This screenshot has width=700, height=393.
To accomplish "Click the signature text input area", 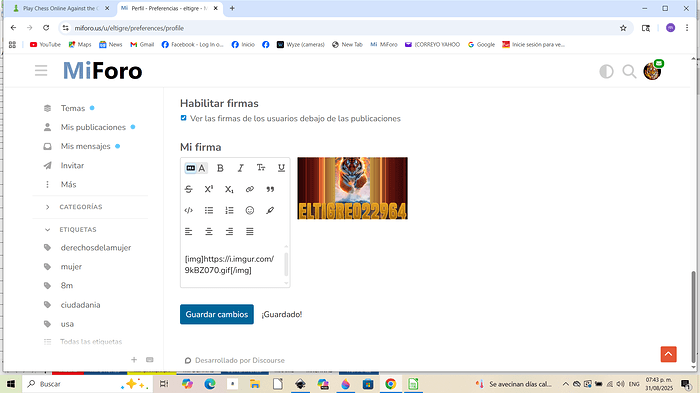I will tap(232, 264).
